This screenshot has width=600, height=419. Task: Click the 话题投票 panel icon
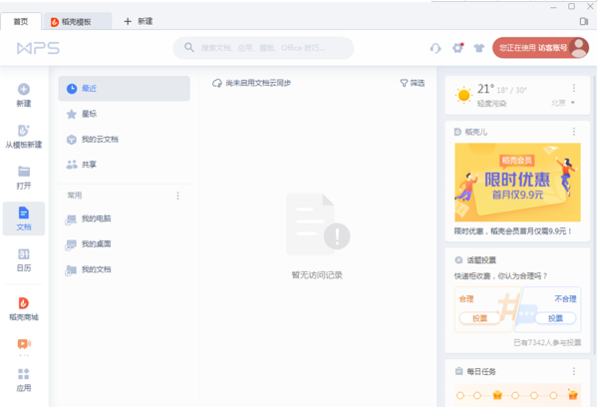[x=458, y=260]
